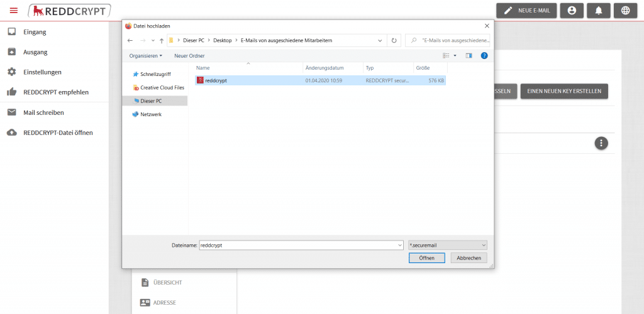
Task: Click the globe language icon
Action: point(625,11)
